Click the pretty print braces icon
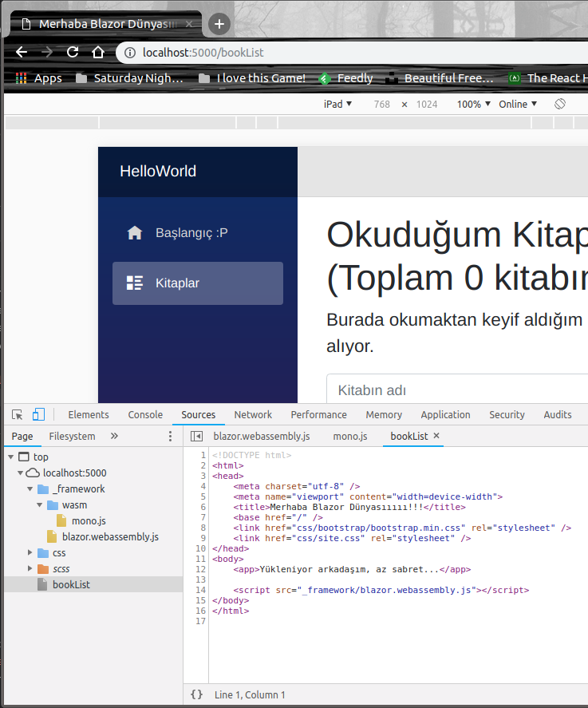 click(x=196, y=694)
